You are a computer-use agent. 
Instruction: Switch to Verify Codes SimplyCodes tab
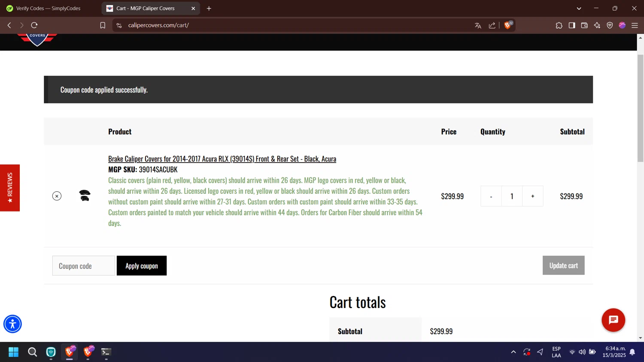[48, 8]
